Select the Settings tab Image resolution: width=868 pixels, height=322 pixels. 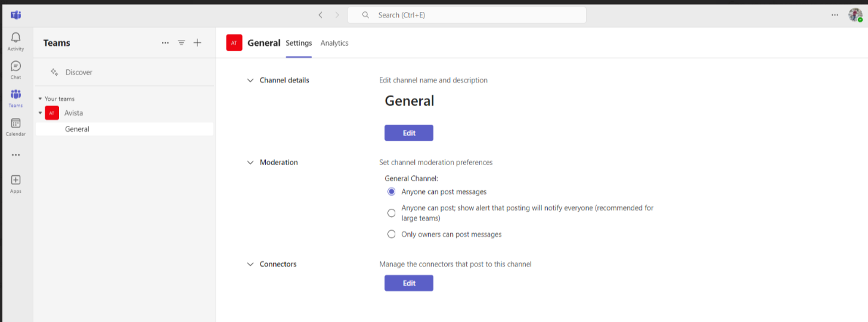coord(299,43)
